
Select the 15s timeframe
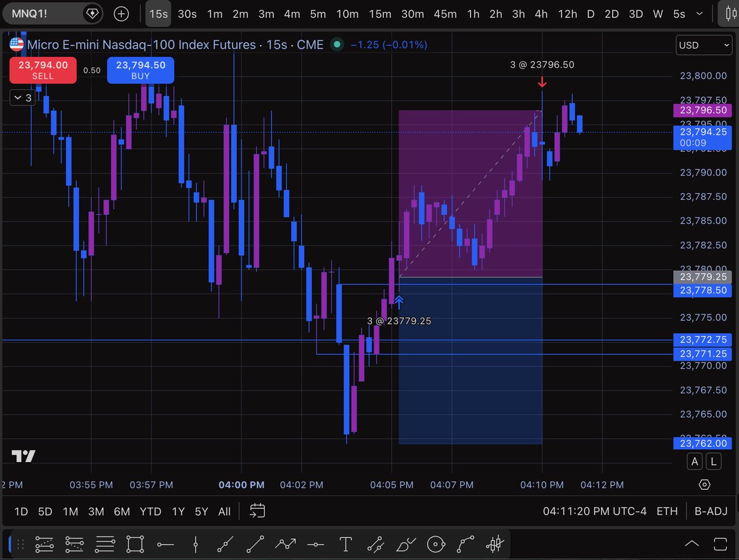tap(158, 14)
